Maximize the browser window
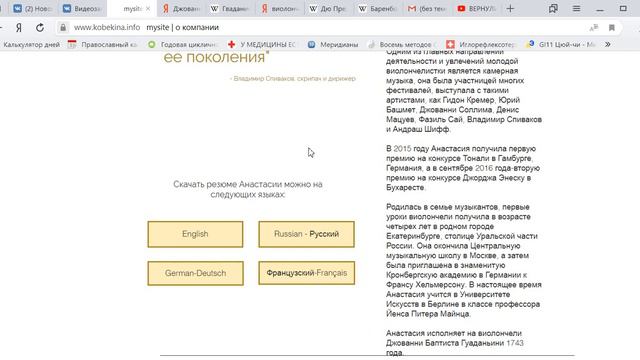 click(x=623, y=9)
